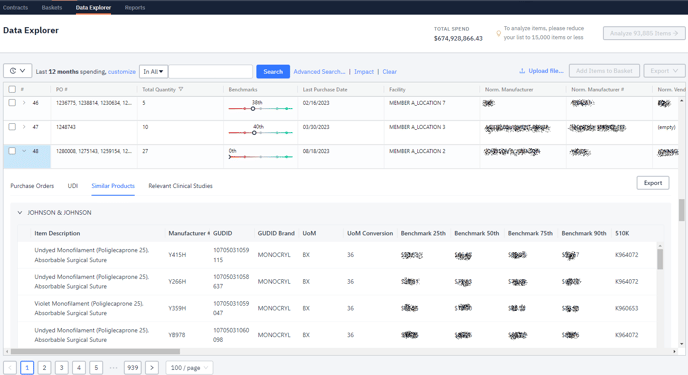Select the Data Explorer tab

[93, 7]
